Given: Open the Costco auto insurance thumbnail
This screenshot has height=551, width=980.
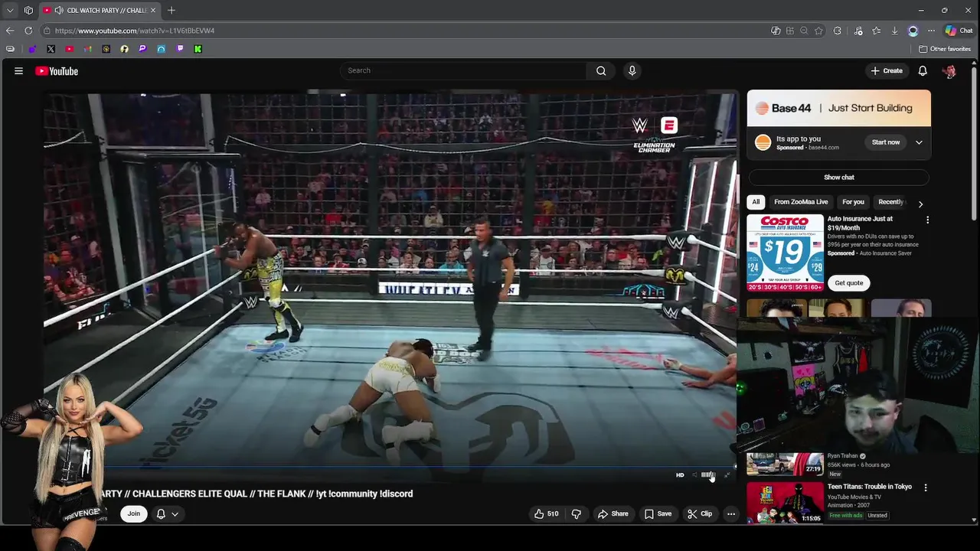Looking at the screenshot, I should click(x=785, y=253).
